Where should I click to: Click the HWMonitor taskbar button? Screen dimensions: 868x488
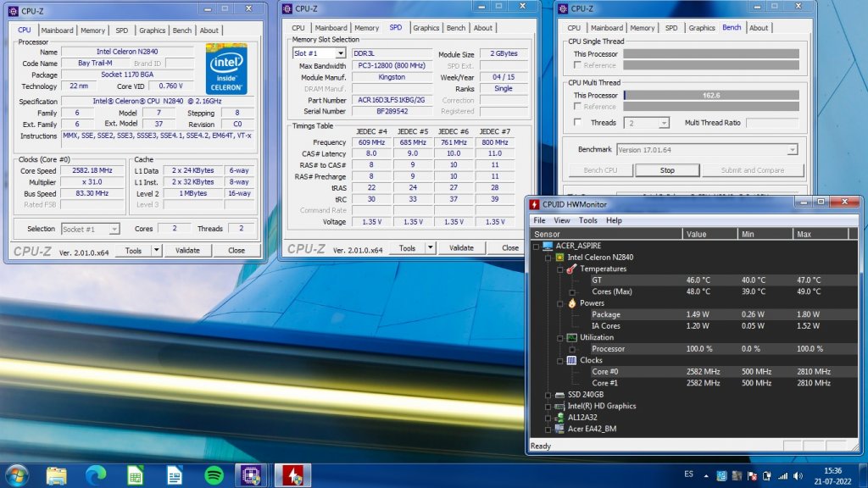(x=292, y=475)
